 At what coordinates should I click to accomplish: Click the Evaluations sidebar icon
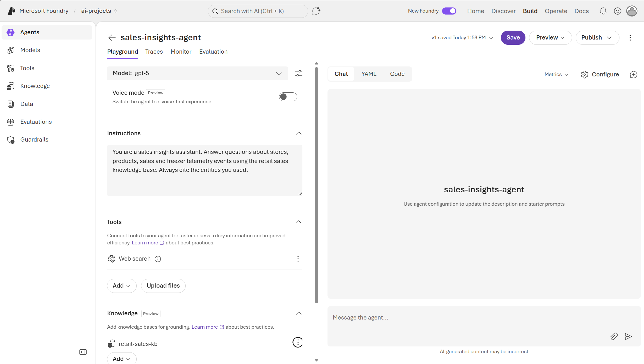10,122
